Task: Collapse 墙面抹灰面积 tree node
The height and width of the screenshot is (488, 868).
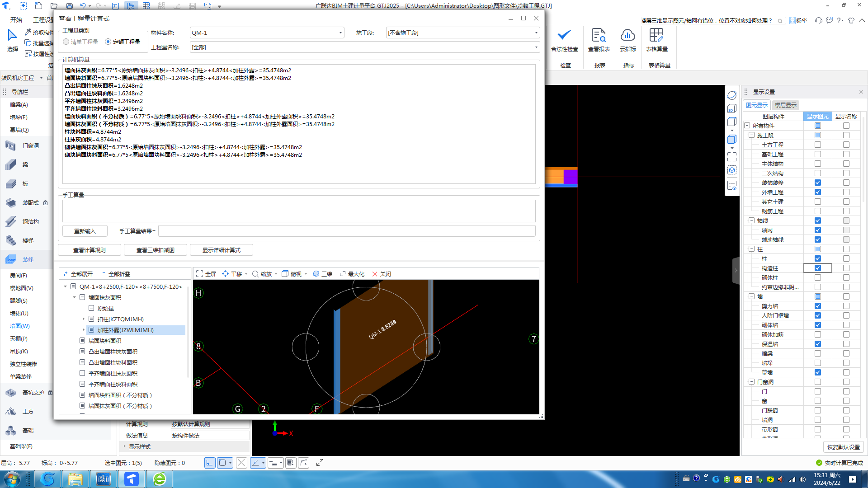Action: 74,297
